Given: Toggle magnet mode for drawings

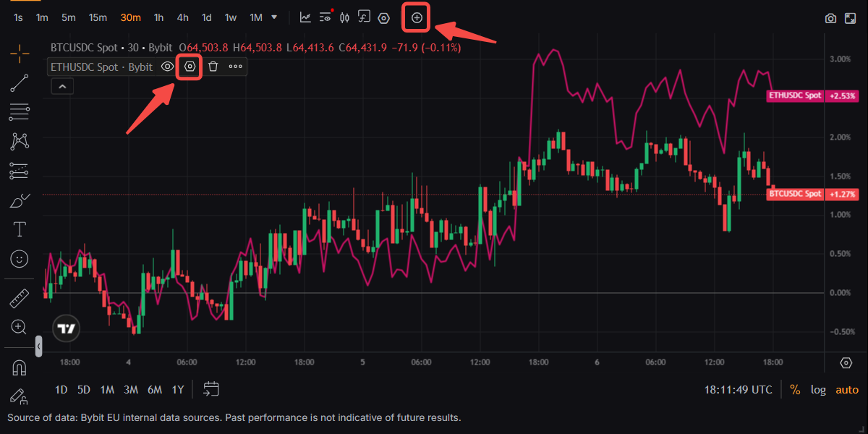Looking at the screenshot, I should coord(20,367).
